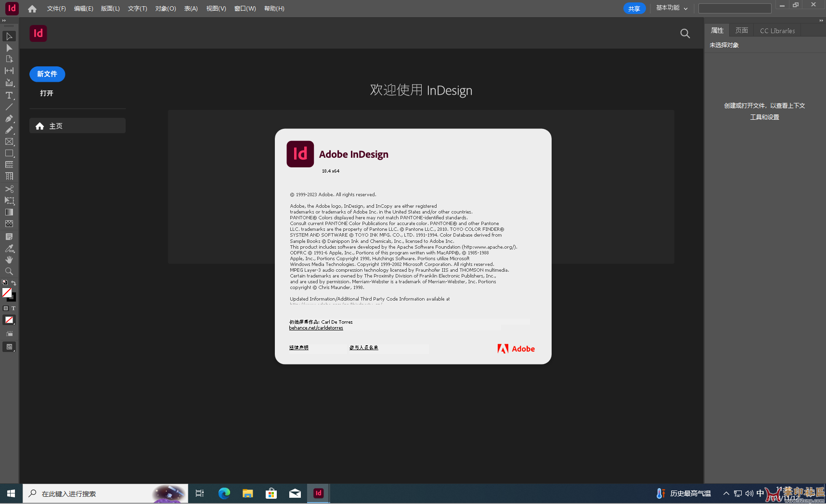Select the Gap tool

point(9,71)
